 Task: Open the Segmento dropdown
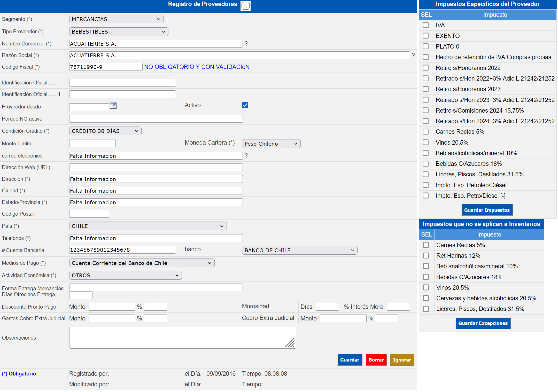pyautogui.click(x=116, y=19)
